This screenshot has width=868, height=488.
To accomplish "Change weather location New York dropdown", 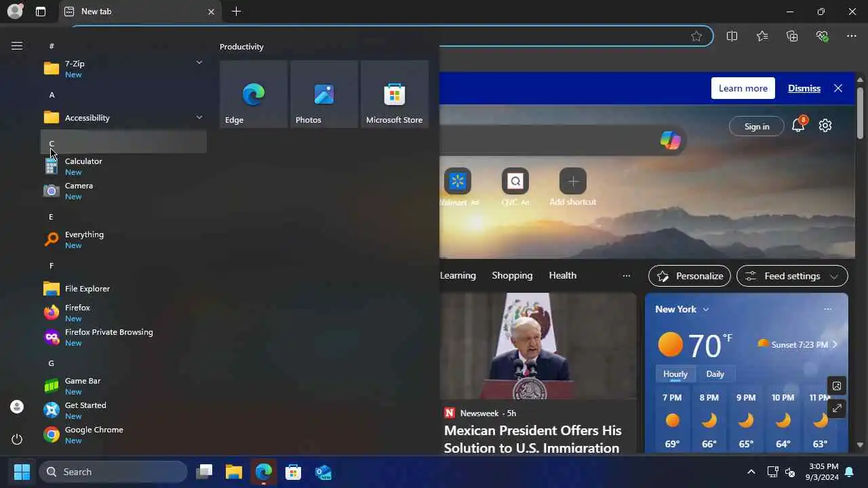I will tap(682, 309).
